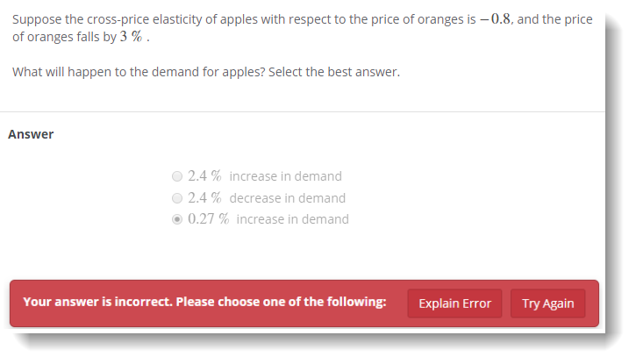Click the first option's "increase in demand" label
This screenshot has height=364, width=636.
[x=285, y=176]
